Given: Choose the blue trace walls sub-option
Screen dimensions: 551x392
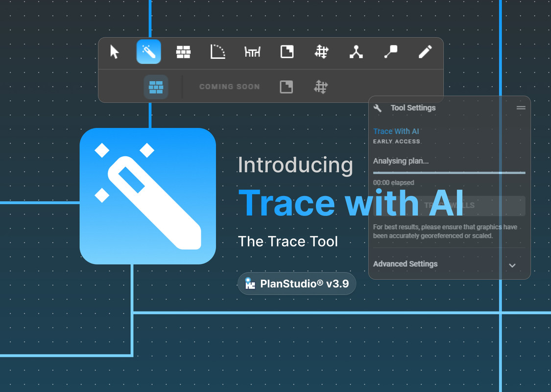Looking at the screenshot, I should click(156, 87).
